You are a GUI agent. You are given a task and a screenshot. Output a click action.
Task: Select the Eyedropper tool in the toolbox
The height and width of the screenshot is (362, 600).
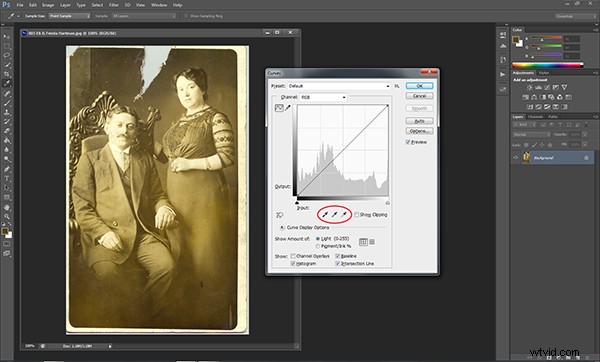point(7,83)
